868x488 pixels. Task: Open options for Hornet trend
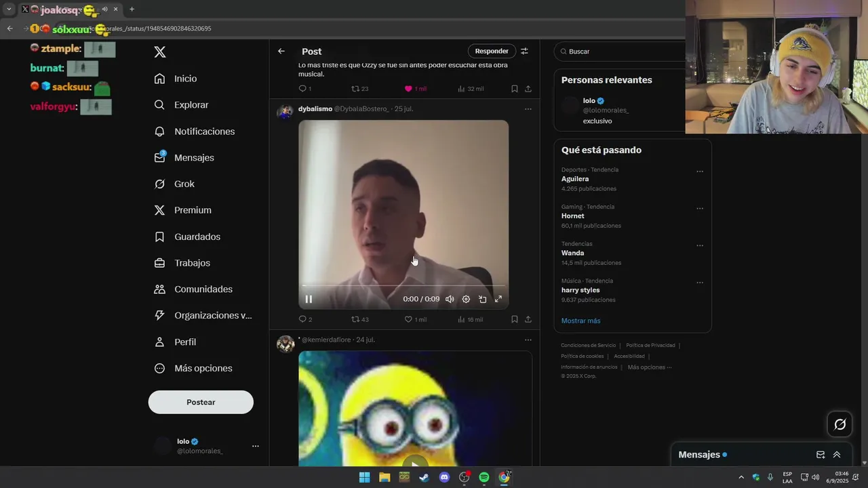[700, 209]
